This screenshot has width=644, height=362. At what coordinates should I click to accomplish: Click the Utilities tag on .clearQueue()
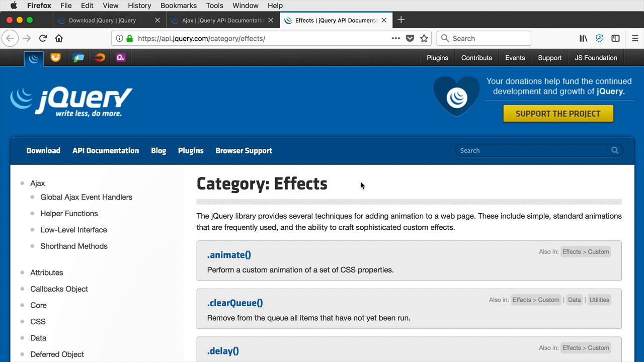(599, 300)
